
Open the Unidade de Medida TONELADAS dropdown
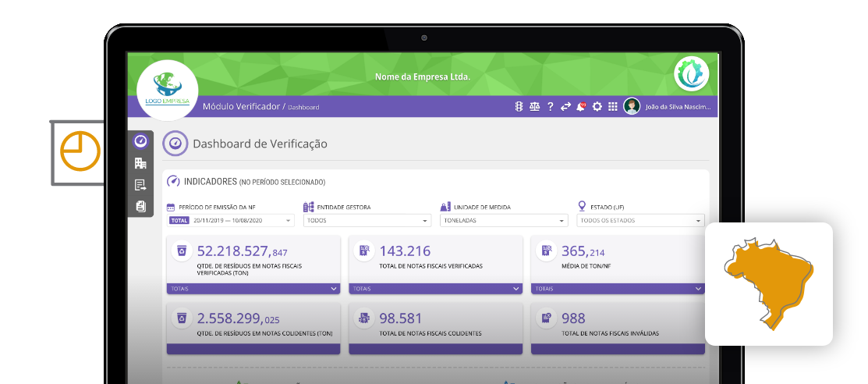point(504,221)
